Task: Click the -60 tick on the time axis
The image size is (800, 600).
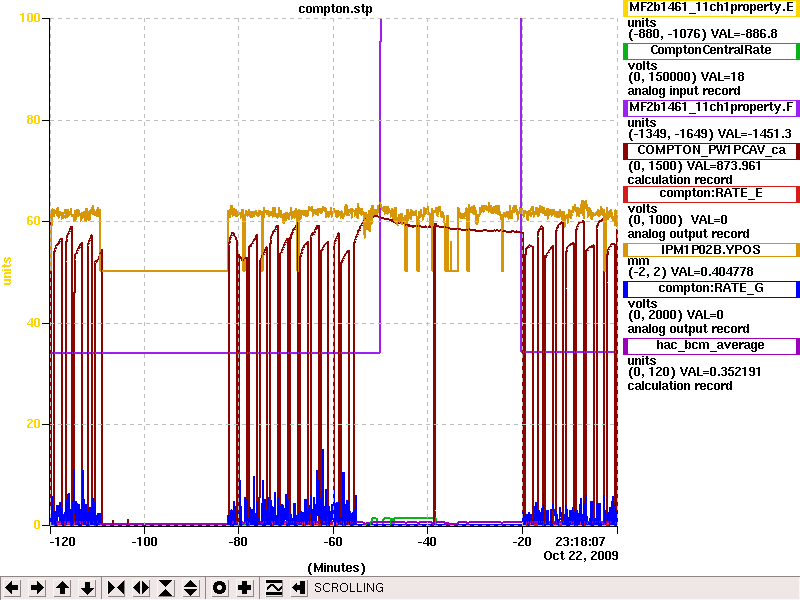Action: 333,541
